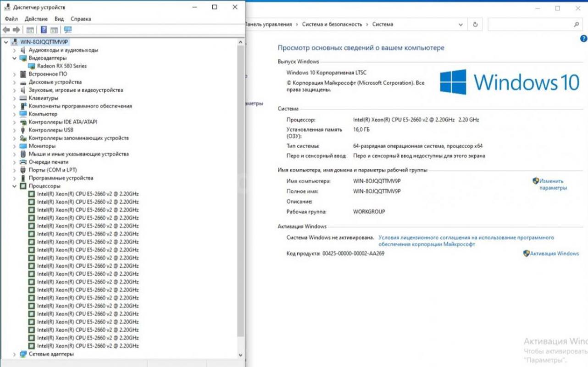Click the Device Manager scrollbar down arrow
The width and height of the screenshot is (588, 367).
[x=241, y=355]
